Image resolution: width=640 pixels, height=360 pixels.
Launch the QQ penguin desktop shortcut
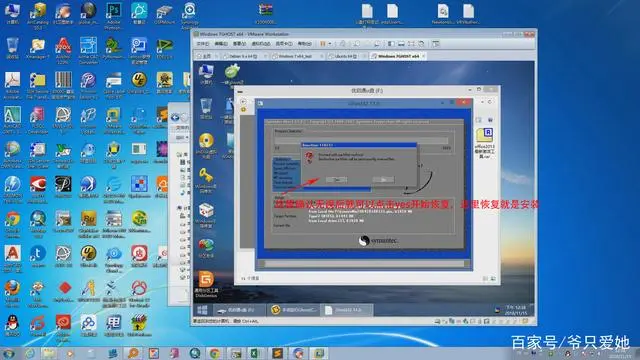point(12,322)
